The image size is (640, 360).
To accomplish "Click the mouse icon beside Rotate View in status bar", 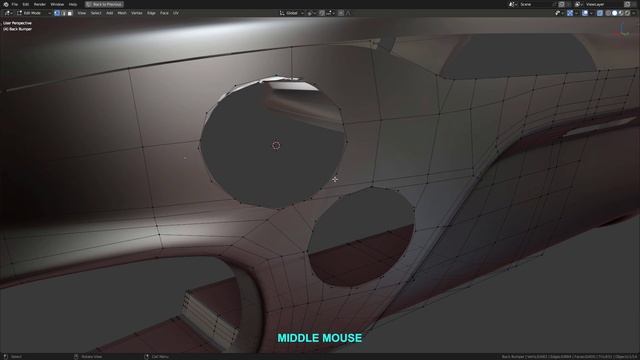I will coord(76,357).
